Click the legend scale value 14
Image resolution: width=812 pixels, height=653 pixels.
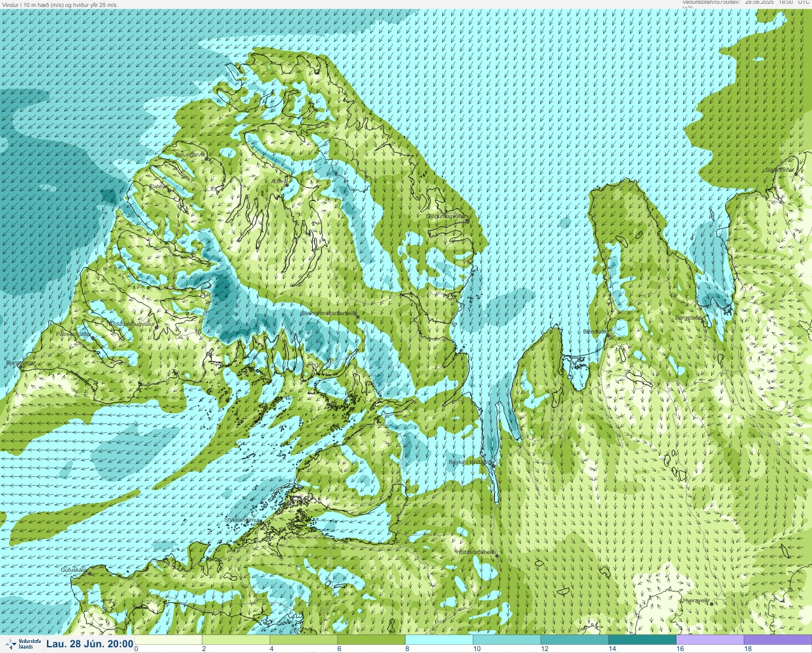[612, 649]
